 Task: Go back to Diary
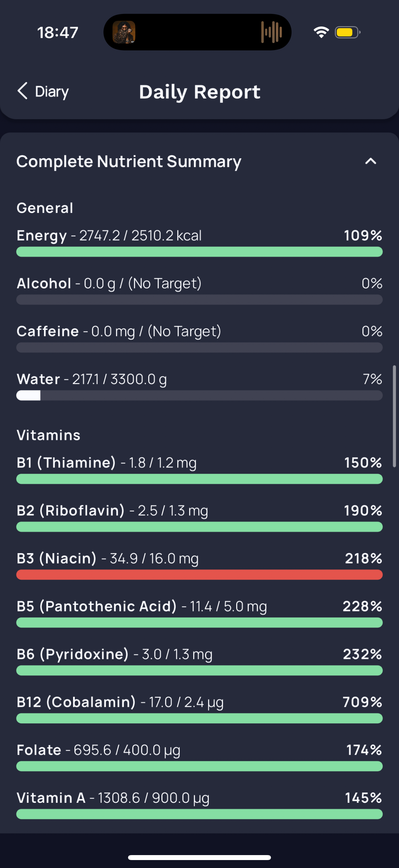(43, 91)
